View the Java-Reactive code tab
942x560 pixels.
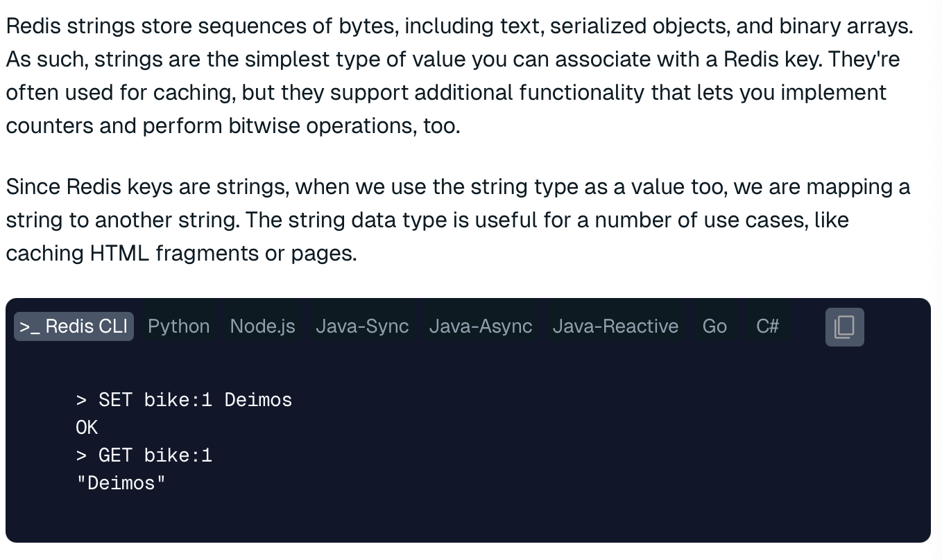pyautogui.click(x=615, y=326)
